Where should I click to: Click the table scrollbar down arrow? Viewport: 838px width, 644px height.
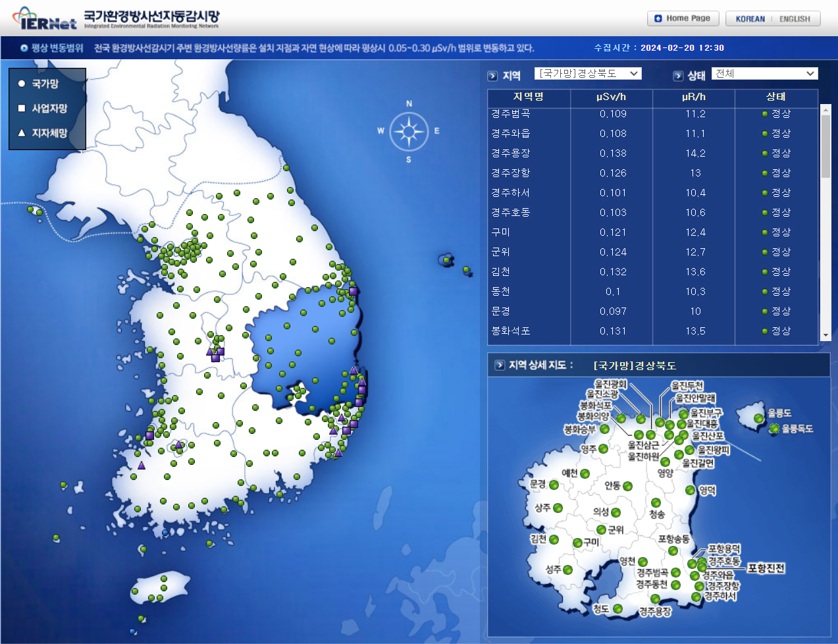[825, 335]
